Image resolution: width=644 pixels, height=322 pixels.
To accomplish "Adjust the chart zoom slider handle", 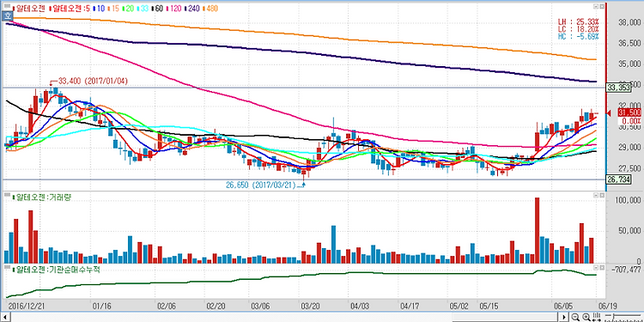I will pos(614,316).
